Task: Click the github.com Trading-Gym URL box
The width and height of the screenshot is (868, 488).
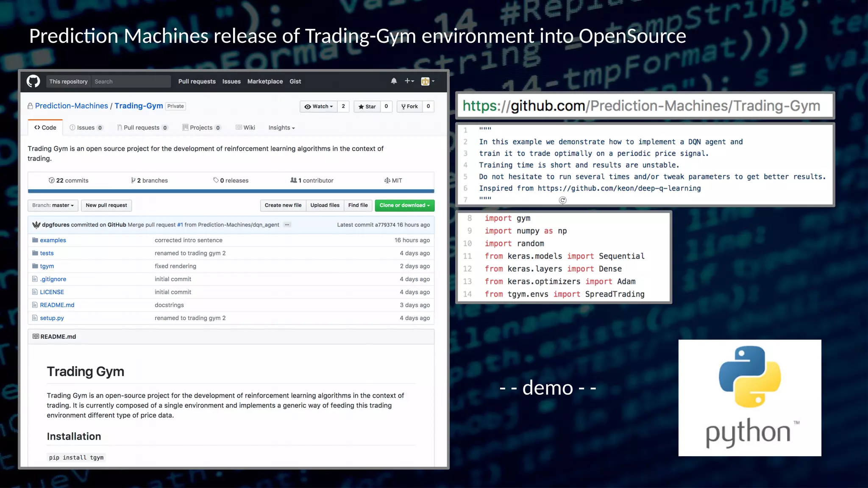Action: 645,106
